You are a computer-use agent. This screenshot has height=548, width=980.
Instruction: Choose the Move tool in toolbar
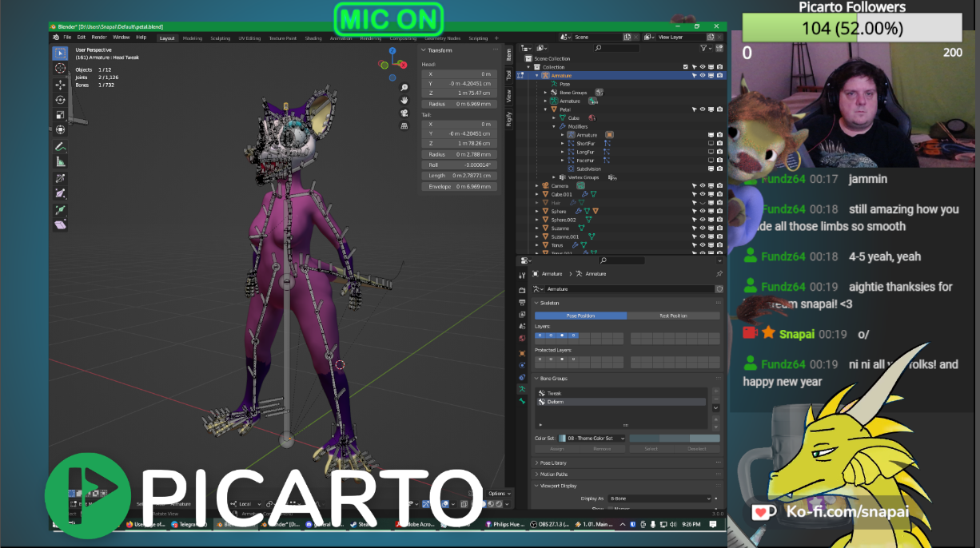pos(60,84)
